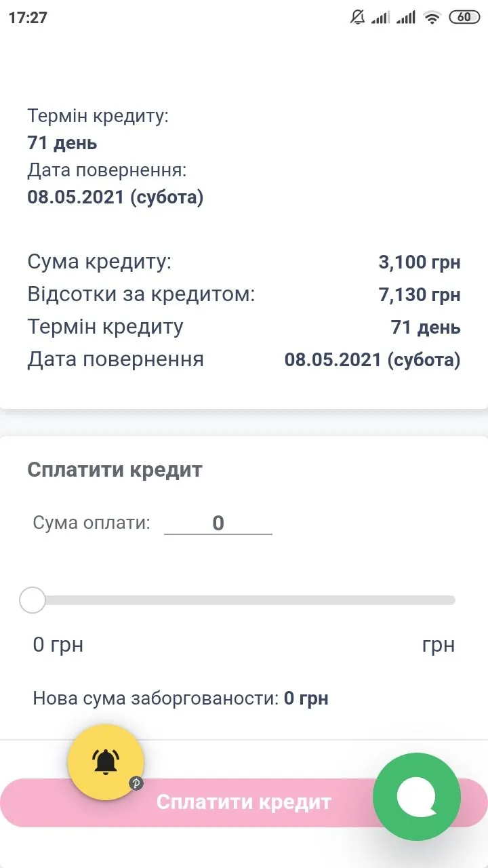The width and height of the screenshot is (488, 868).
Task: Tap the battery indicator showing 60
Action: coord(464,18)
